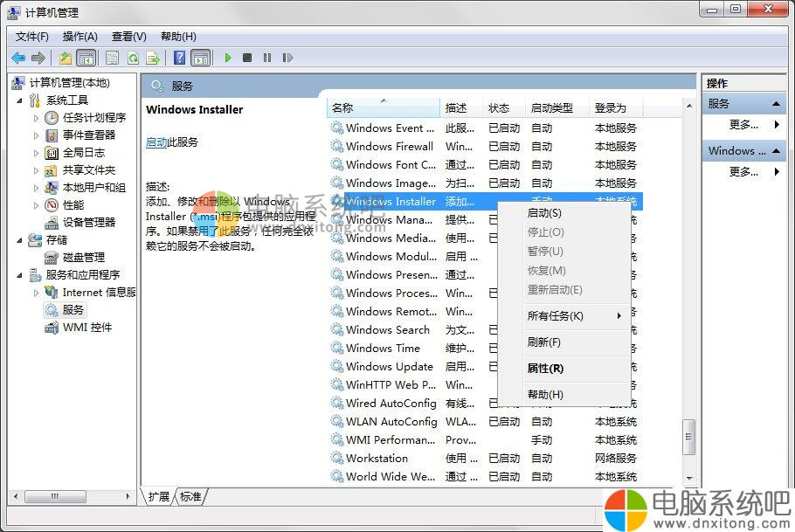The height and width of the screenshot is (532, 795).
Task: Sort by the 名称 column header
Action: pyautogui.click(x=384, y=108)
